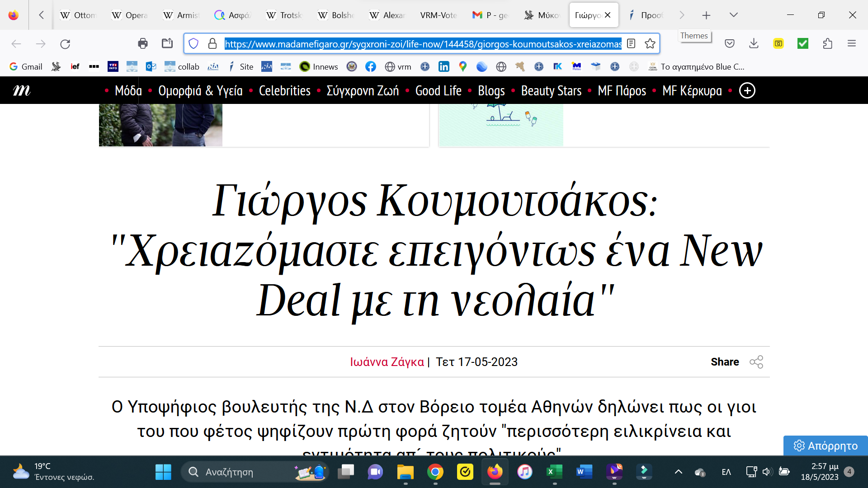This screenshot has height=488, width=868.
Task: Reload the current page
Action: (65, 43)
